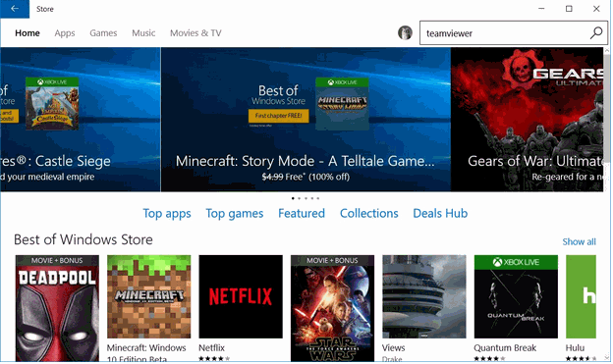The height and width of the screenshot is (364, 613).
Task: Click the Minecraft: Windows 10 Edition Beta title
Action: point(146,352)
